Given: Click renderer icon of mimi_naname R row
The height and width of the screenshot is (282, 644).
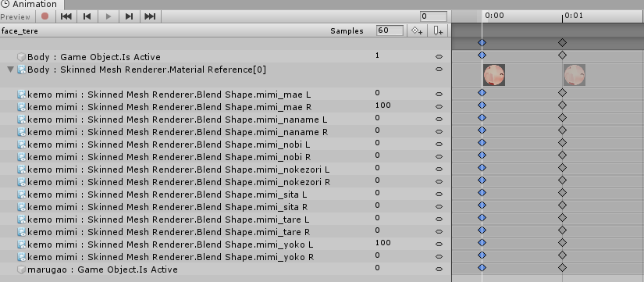Looking at the screenshot, I should point(21,132).
